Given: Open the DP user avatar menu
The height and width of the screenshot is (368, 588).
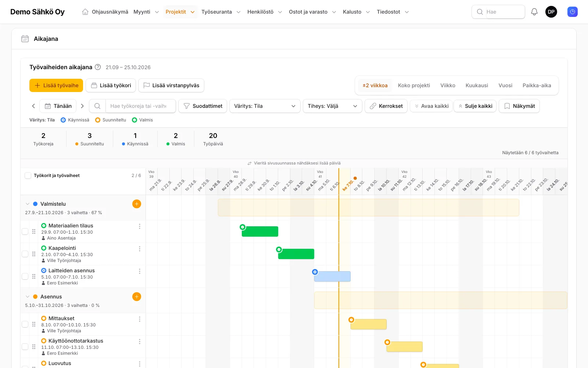Looking at the screenshot, I should 551,12.
